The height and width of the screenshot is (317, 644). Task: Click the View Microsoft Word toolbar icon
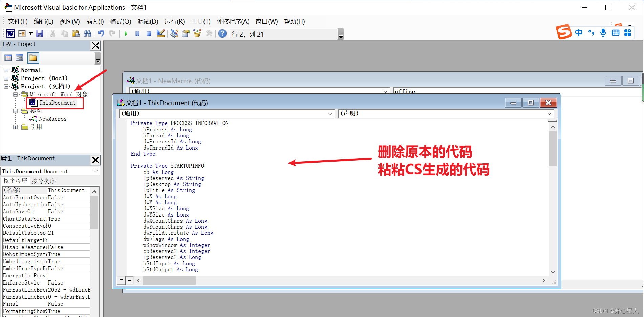[x=10, y=33]
